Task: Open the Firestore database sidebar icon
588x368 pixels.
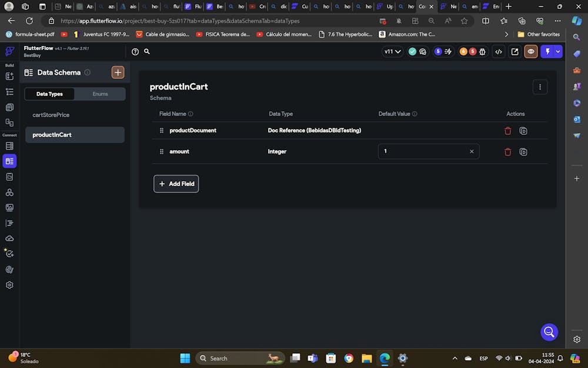Action: 9,145
